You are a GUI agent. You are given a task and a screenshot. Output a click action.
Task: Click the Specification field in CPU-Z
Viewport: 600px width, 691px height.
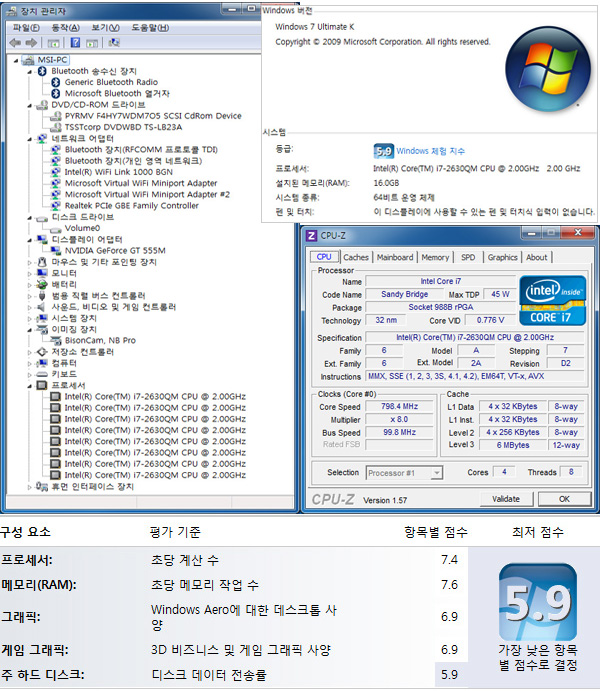click(x=475, y=338)
